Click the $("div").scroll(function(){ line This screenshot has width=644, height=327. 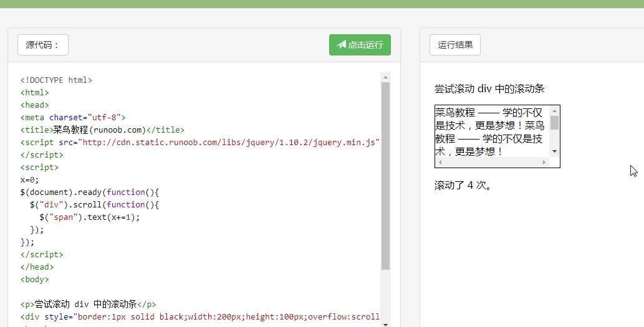[x=95, y=205]
